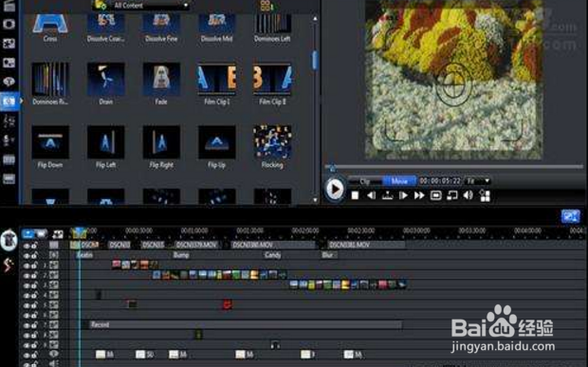Click the library scrollbar up arrow

point(315,18)
